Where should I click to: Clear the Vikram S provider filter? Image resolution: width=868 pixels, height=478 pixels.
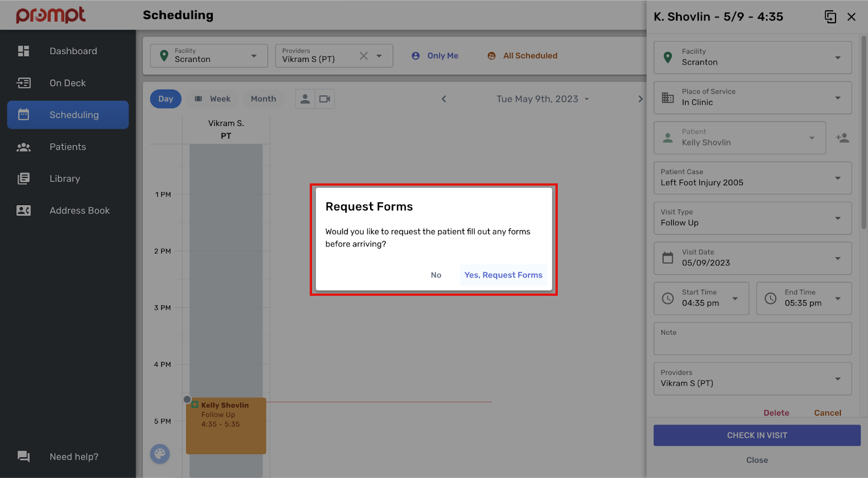pos(363,56)
